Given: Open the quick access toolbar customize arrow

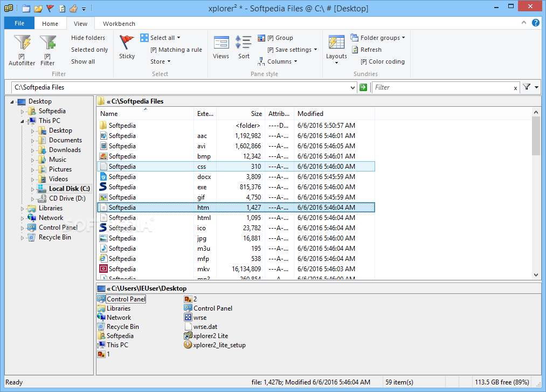Looking at the screenshot, I should click(84, 9).
